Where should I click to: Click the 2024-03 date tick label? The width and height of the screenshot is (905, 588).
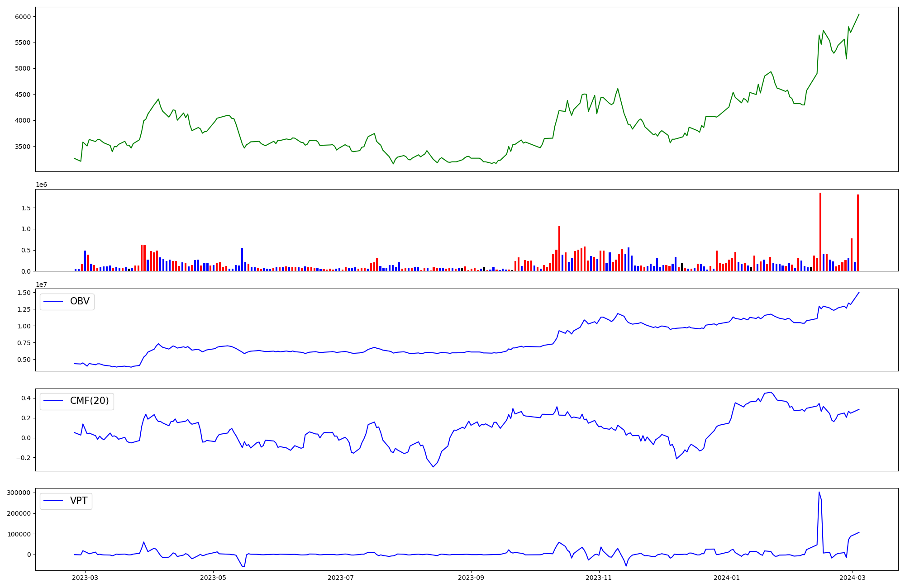pyautogui.click(x=853, y=578)
